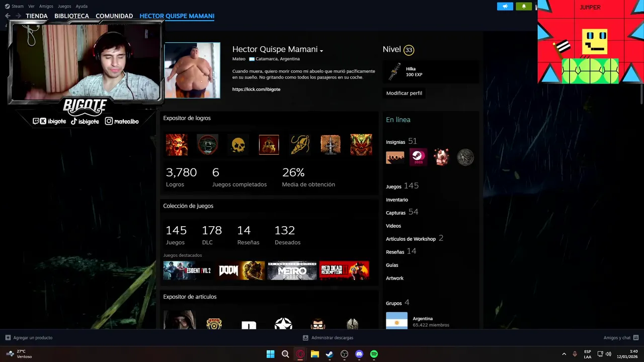Viewport: 644px width, 362px height.
Task: Open the first flaming skull achievement icon
Action: click(177, 145)
